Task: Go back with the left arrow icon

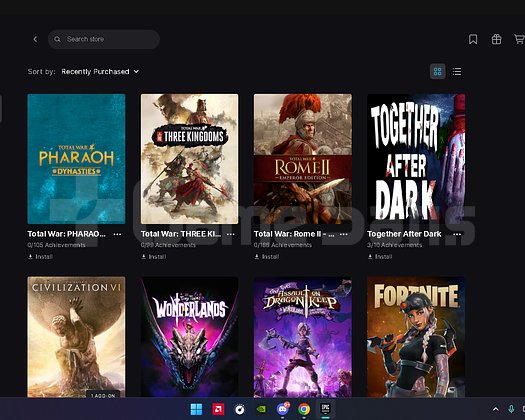Action: click(x=35, y=40)
